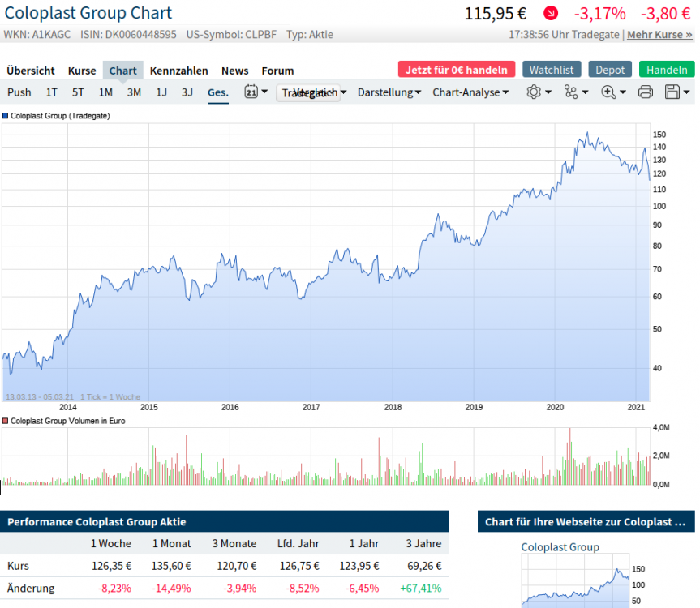Click the WKN A1KAGC text
This screenshot has width=700, height=608.
37,34
